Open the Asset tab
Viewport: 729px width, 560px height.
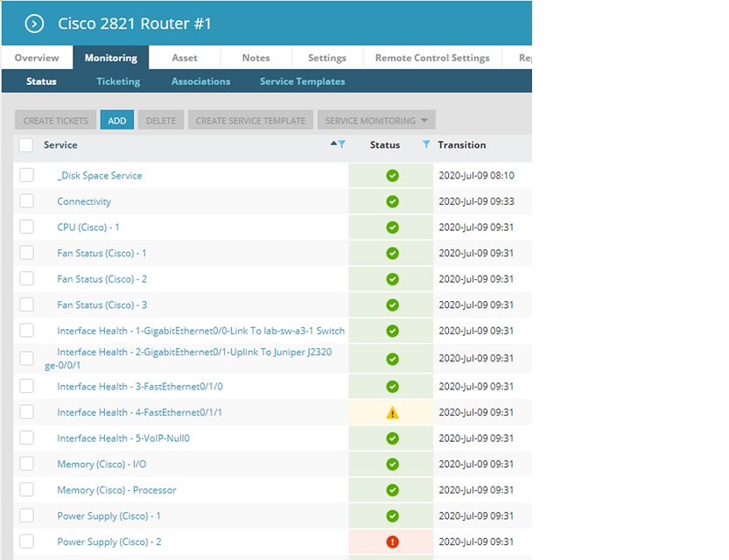pyautogui.click(x=185, y=58)
